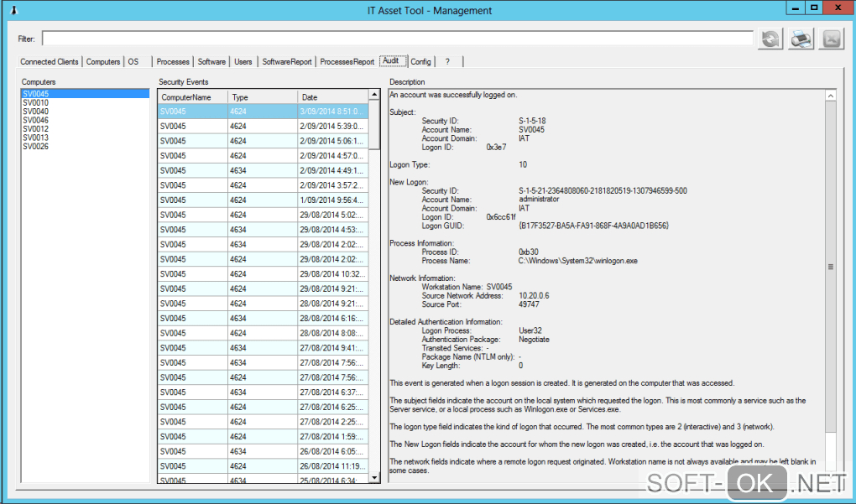Viewport: 856px width, 504px height.
Task: Click the refresh icon button
Action: tap(770, 39)
